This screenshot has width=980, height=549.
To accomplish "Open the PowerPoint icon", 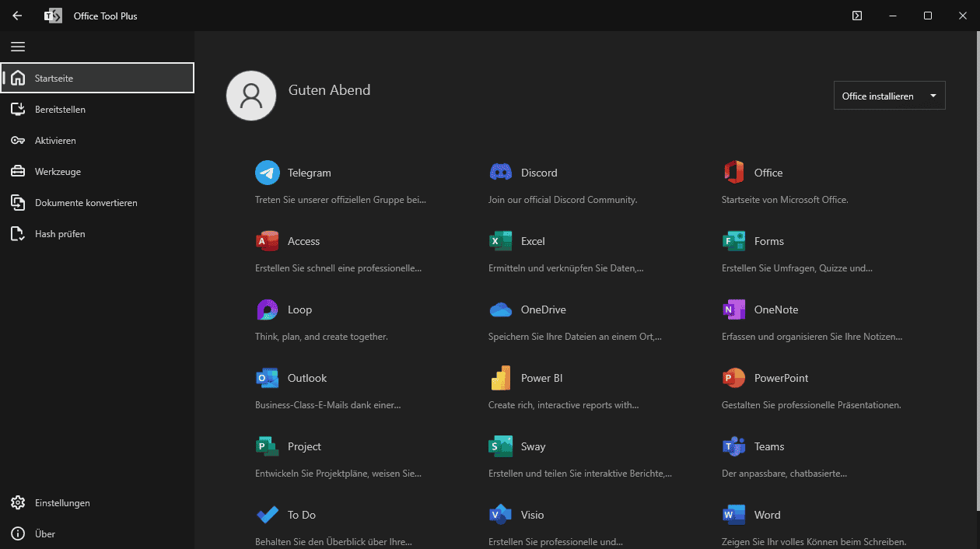I will tap(734, 378).
